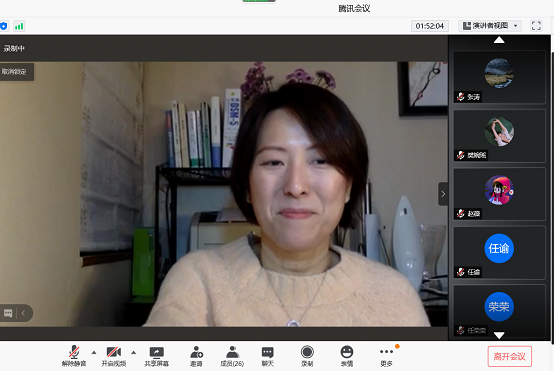554x371 pixels.
Task: Open the emoji 表情 icon
Action: click(347, 356)
